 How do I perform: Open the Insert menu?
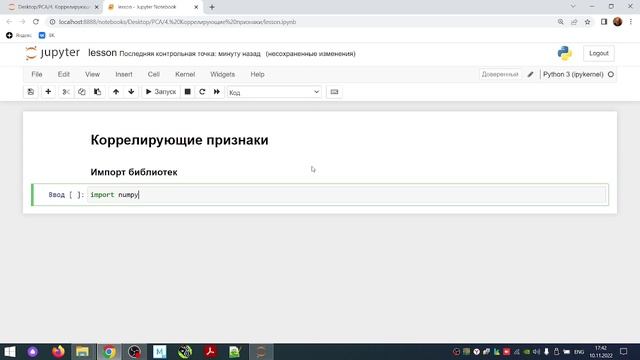pos(124,74)
